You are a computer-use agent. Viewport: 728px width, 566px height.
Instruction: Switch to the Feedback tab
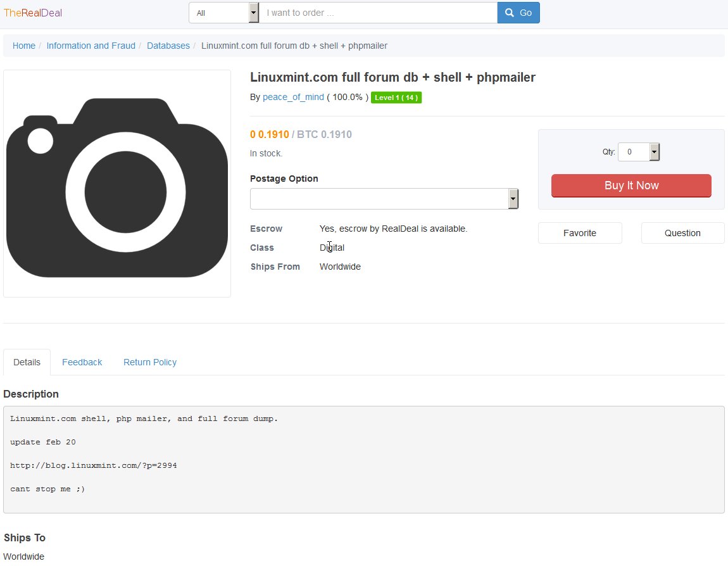(82, 362)
